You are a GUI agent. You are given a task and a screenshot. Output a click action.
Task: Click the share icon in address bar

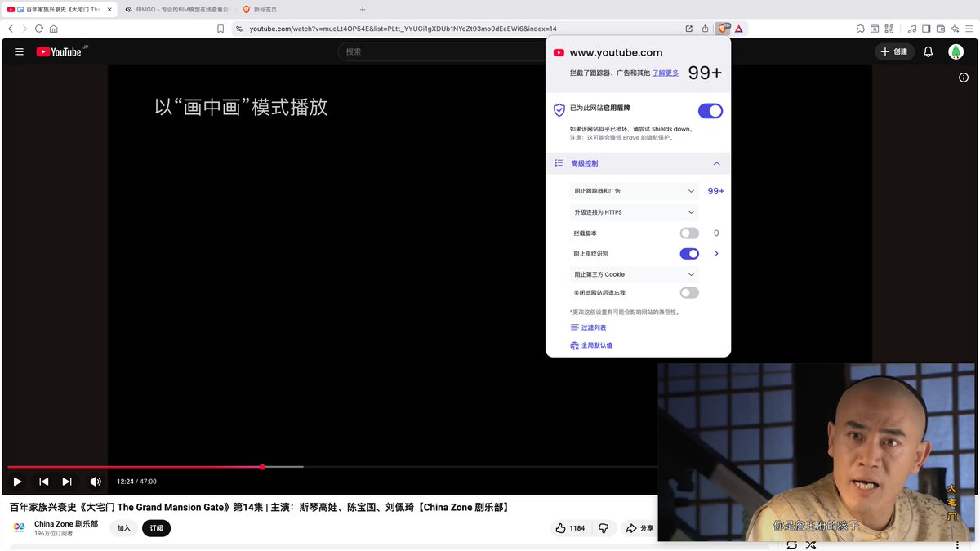click(706, 29)
